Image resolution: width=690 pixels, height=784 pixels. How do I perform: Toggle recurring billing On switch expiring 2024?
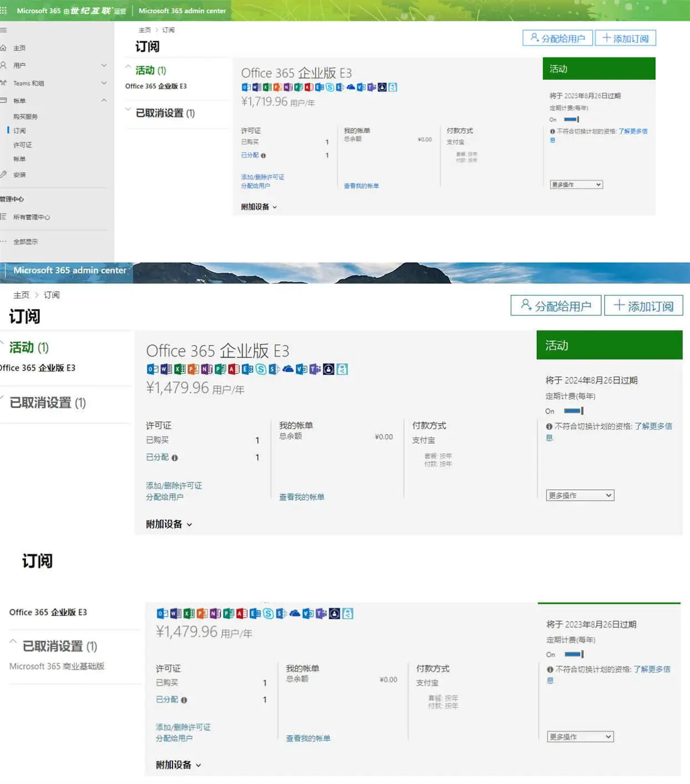574,411
